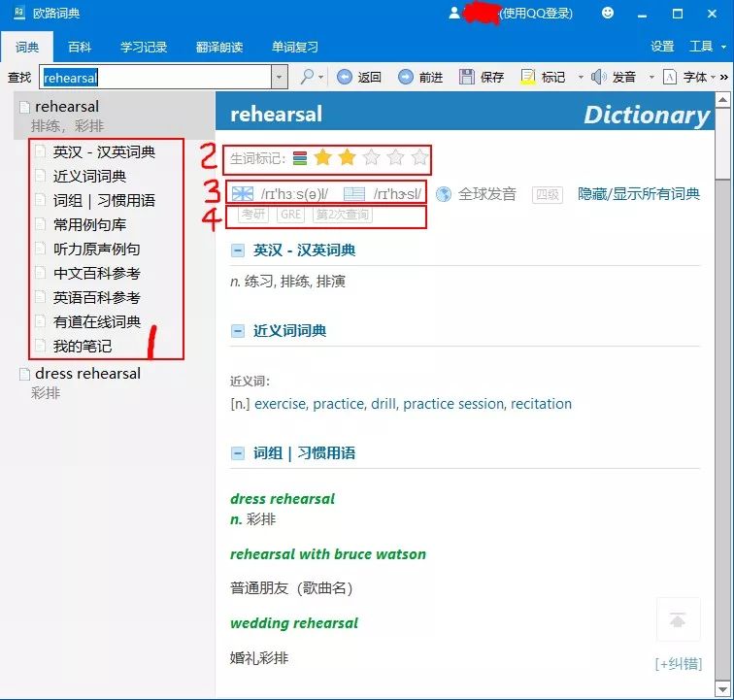Image resolution: width=734 pixels, height=700 pixels.
Task: Click the search magnifier icon
Action: pyautogui.click(x=307, y=77)
